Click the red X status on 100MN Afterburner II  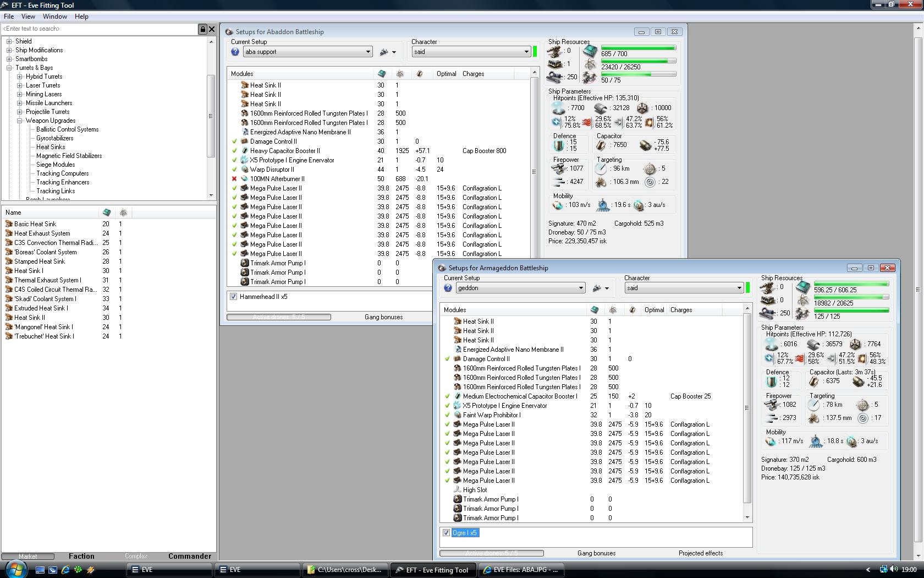[234, 179]
